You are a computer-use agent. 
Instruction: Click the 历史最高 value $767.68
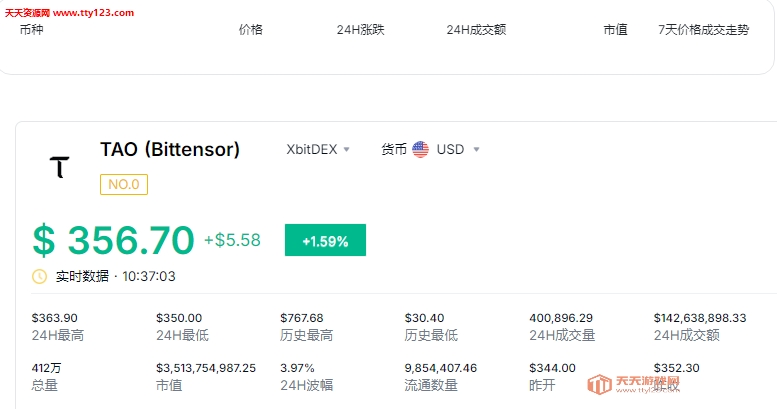(x=302, y=318)
